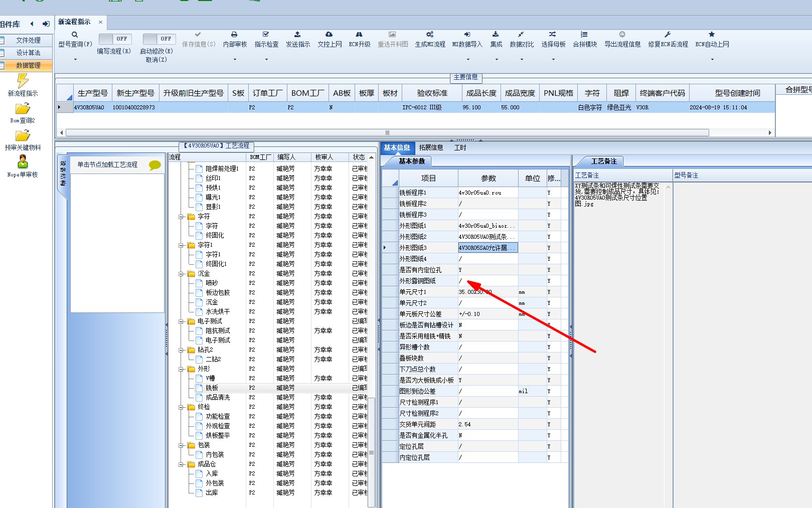Open the Nope单审核 user icon
Image resolution: width=812 pixels, height=508 pixels.
tap(23, 162)
